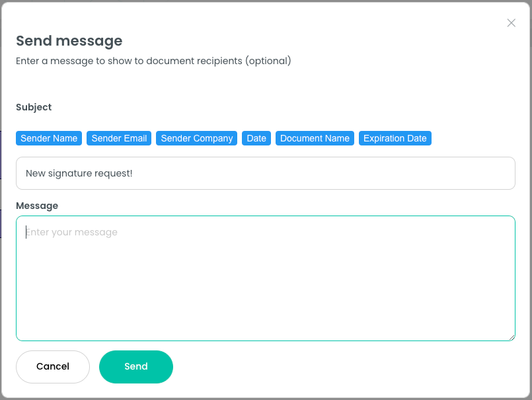Add the Date variable to subject

(256, 138)
